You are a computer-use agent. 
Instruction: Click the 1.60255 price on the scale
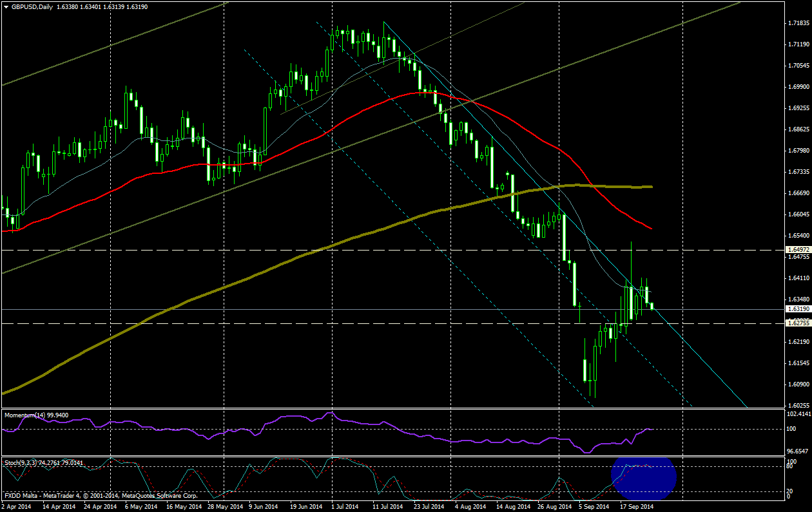[798, 406]
